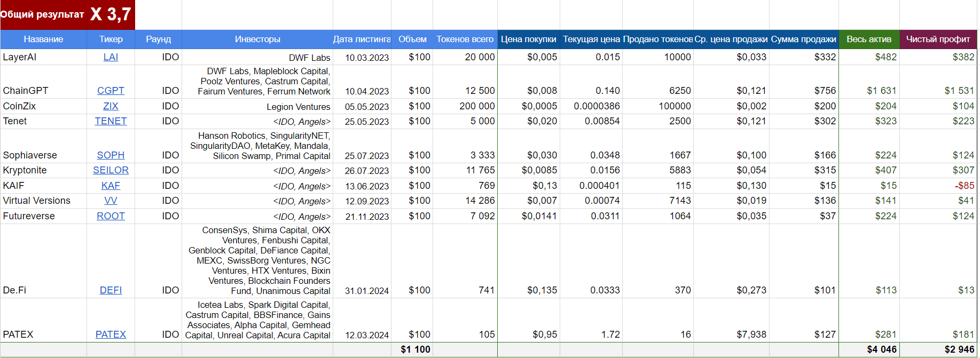
Task: Follow the ROOT ticker link
Action: coord(111,216)
